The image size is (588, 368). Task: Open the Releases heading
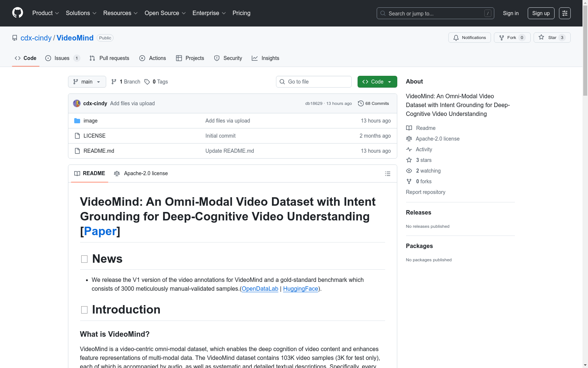click(419, 212)
